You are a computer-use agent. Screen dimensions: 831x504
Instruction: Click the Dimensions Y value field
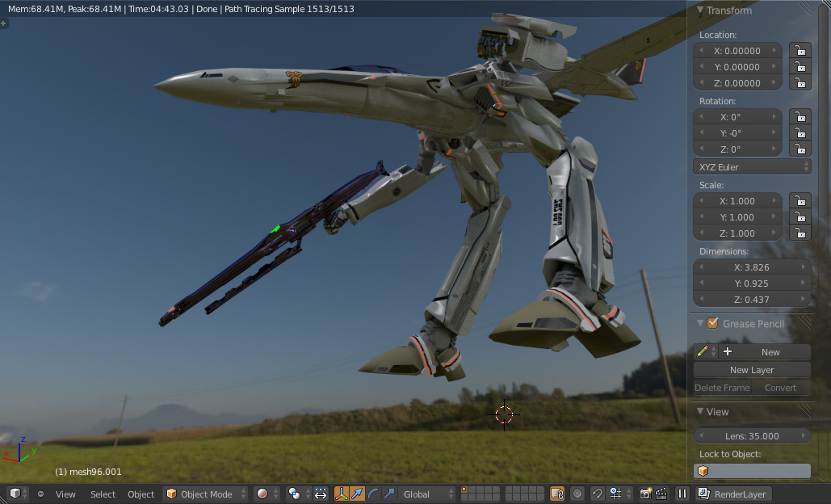point(752,283)
